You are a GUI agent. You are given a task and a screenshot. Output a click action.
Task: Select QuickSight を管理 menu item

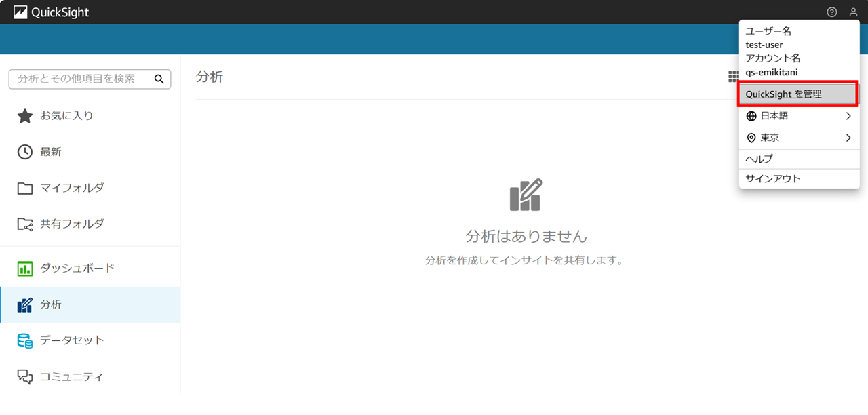click(799, 94)
